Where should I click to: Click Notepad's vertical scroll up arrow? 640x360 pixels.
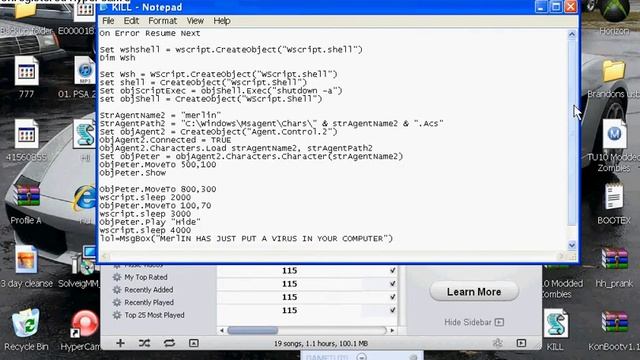pyautogui.click(x=572, y=35)
